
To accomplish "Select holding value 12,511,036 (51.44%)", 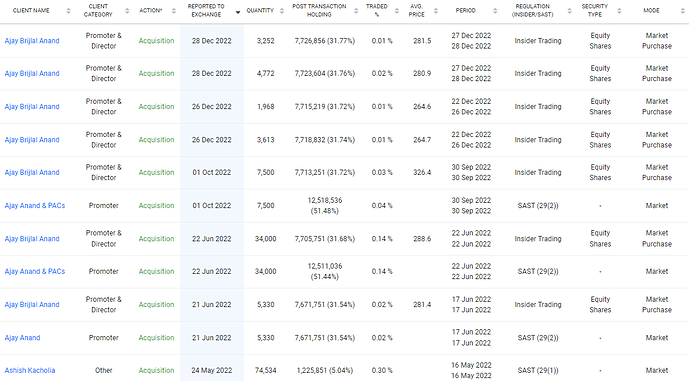I will [x=325, y=271].
